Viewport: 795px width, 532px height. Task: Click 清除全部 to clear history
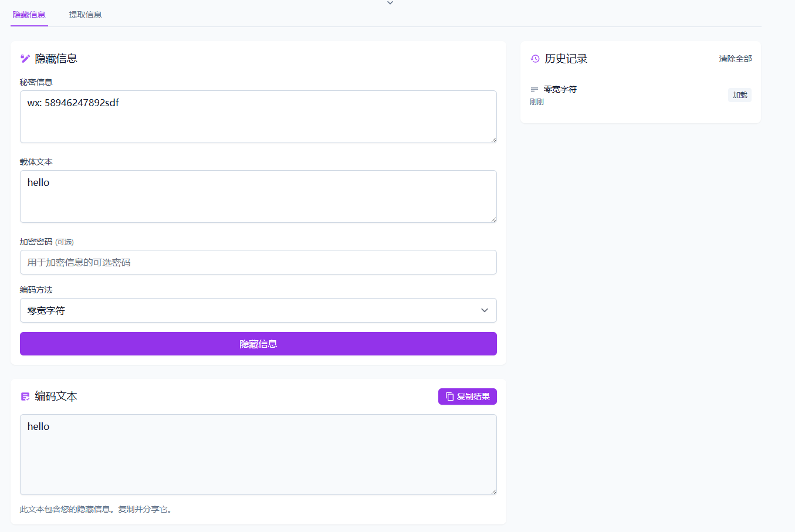[735, 59]
